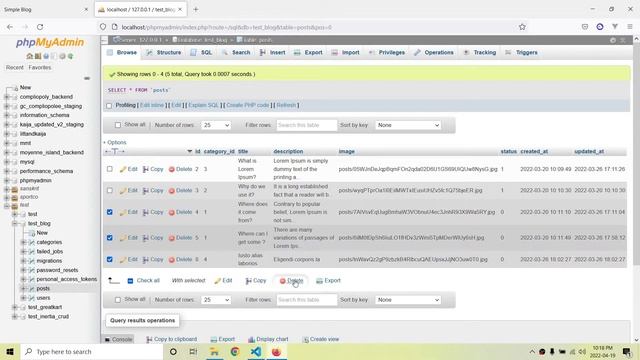The width and height of the screenshot is (640, 360).
Task: Untick the checkbox for row id 6
Action: 110,259
